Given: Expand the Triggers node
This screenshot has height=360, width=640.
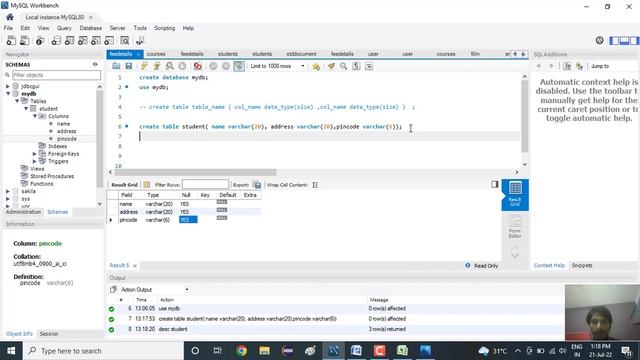Looking at the screenshot, I should [x=35, y=161].
